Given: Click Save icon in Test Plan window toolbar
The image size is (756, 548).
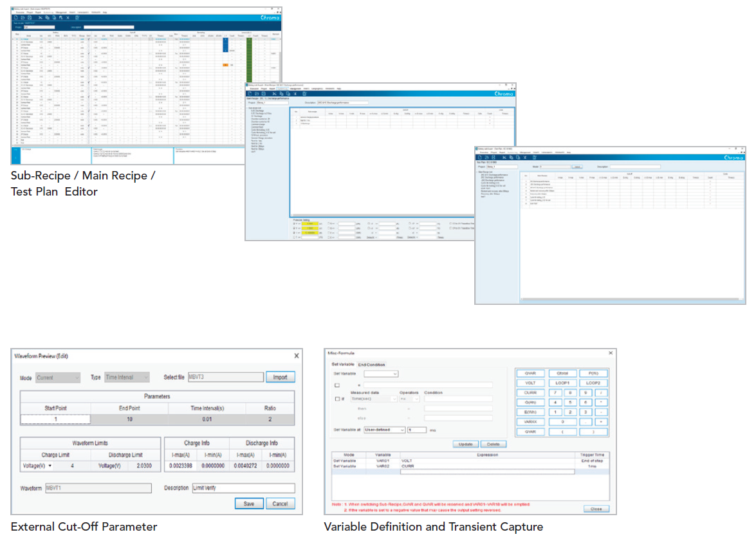Looking at the screenshot, I should 493,157.
